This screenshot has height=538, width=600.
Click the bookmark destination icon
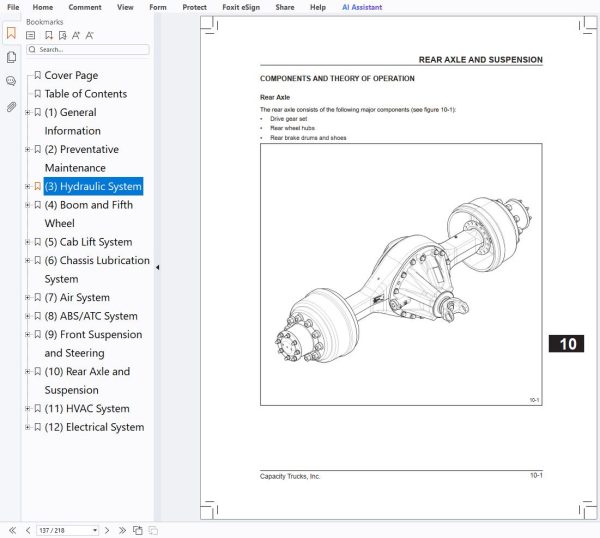pyautogui.click(x=62, y=36)
